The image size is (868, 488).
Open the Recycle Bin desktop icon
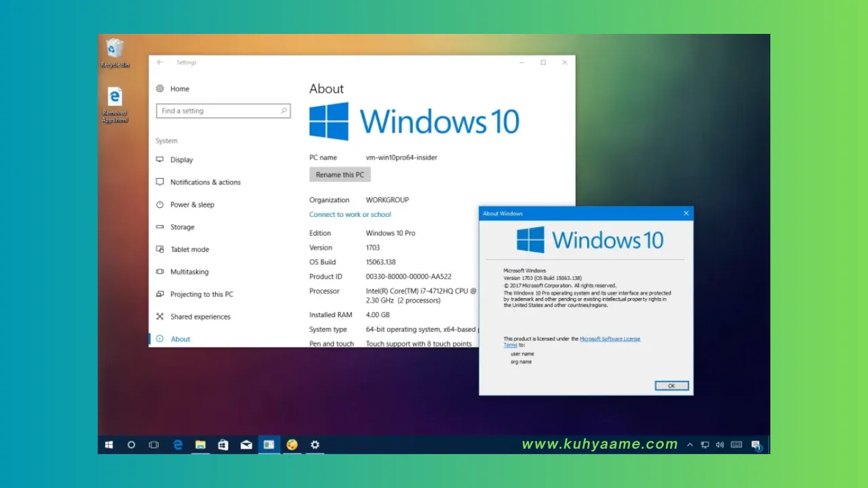click(115, 52)
